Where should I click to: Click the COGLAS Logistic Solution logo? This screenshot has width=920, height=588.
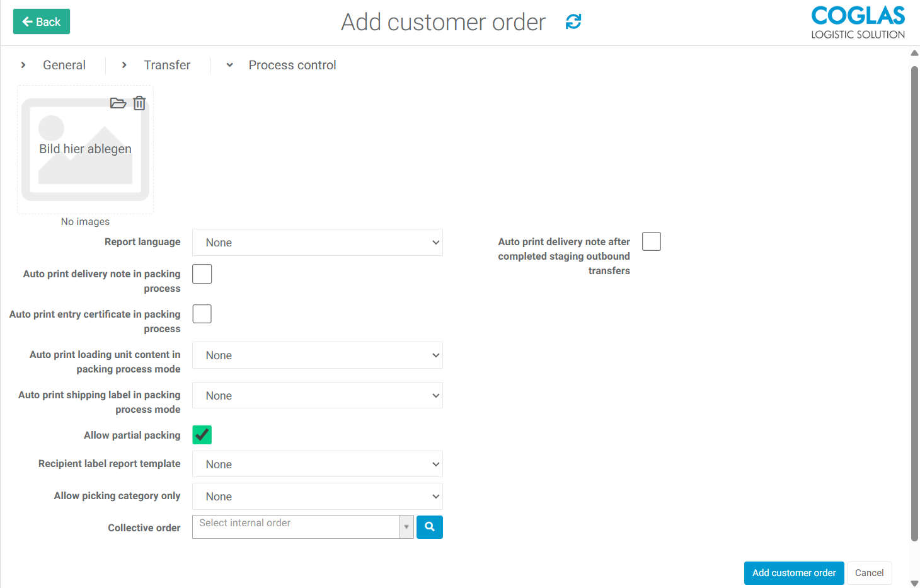pos(858,23)
